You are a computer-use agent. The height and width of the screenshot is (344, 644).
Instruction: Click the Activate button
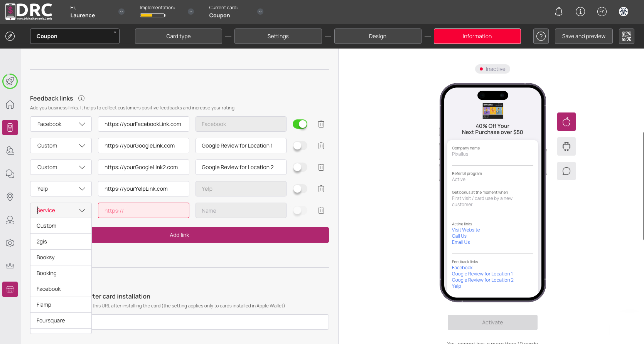pyautogui.click(x=492, y=322)
